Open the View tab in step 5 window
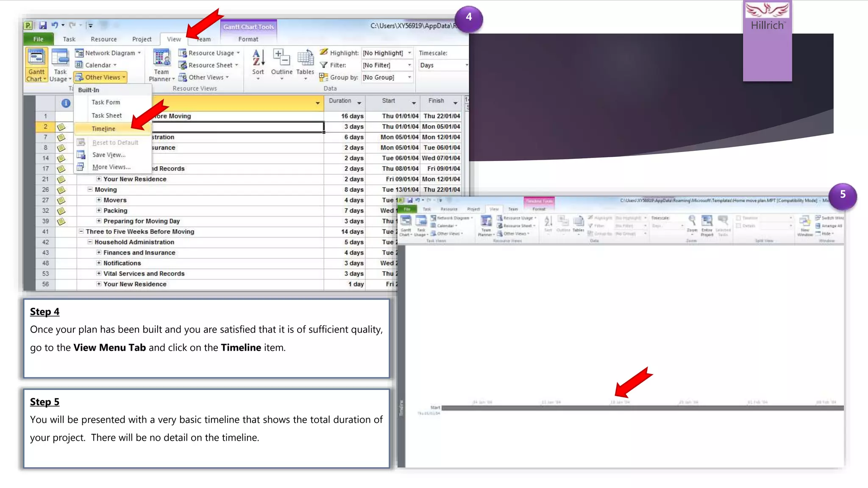868x488 pixels. [494, 209]
